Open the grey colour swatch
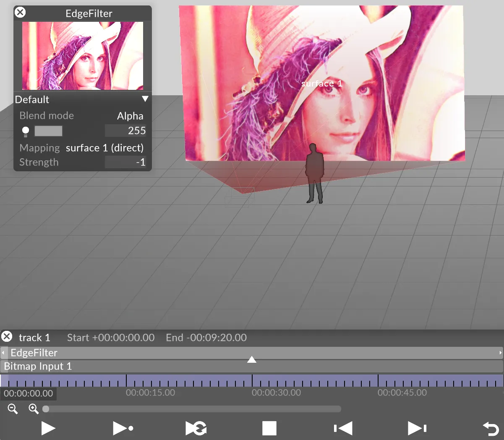This screenshot has width=504, height=440. [48, 131]
